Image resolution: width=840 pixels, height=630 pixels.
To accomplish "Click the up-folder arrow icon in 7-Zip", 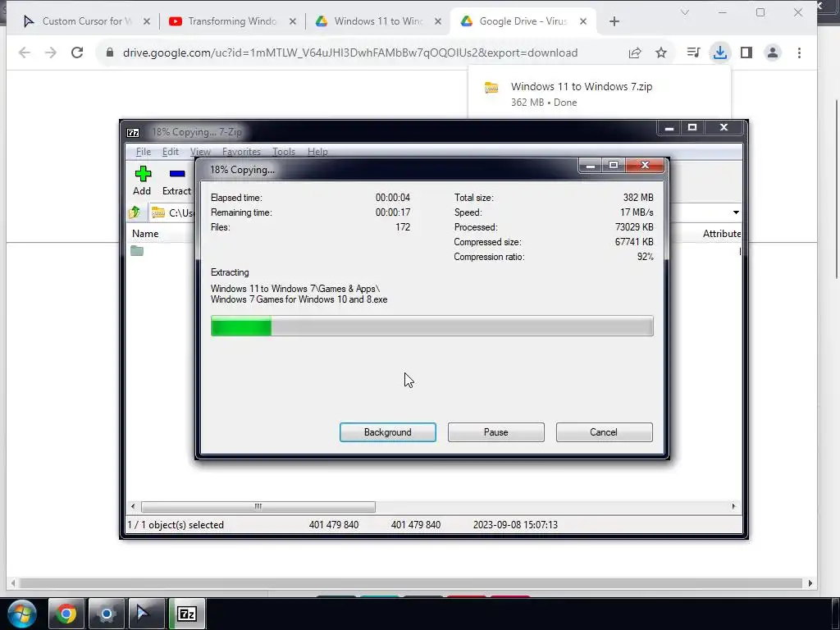I will [135, 212].
